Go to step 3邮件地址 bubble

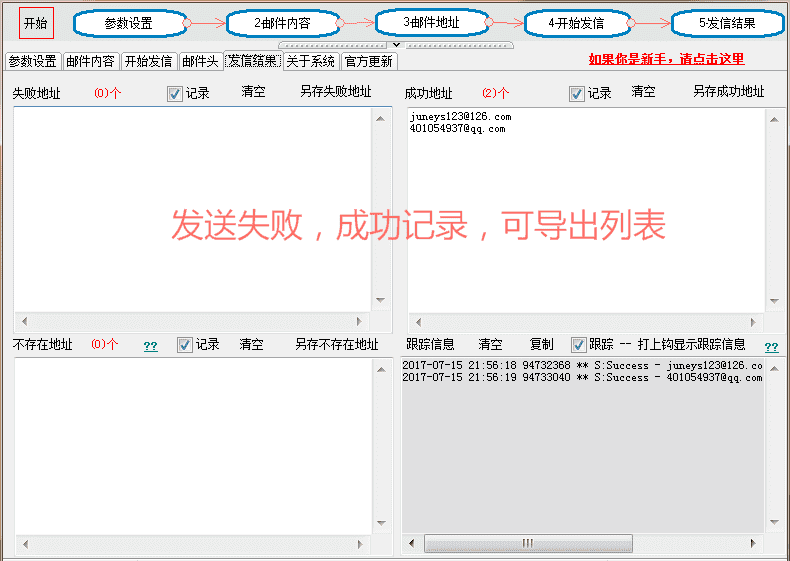coord(431,22)
